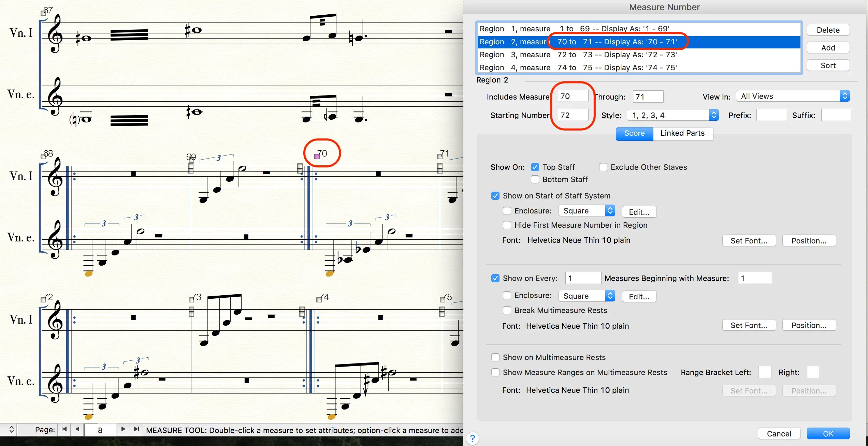Click the Delete region button
The height and width of the screenshot is (446, 868).
[x=828, y=30]
